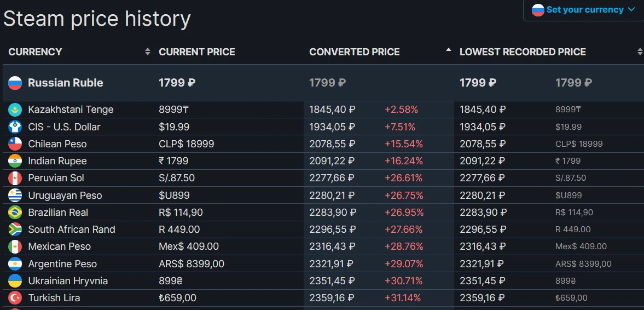Click the +16.24% difference value
Image resolution: width=644 pixels, height=310 pixels.
coord(404,161)
